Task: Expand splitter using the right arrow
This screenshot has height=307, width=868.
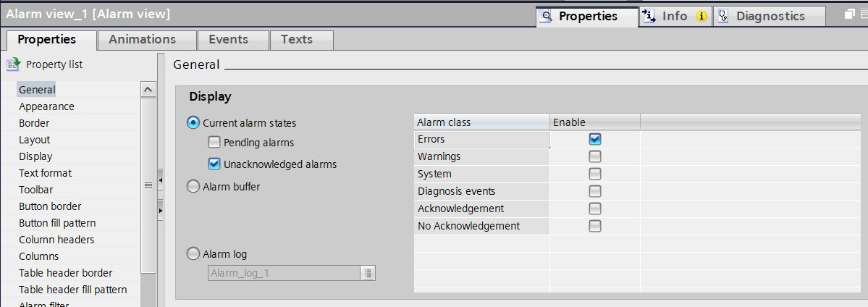Action: pyautogui.click(x=160, y=211)
